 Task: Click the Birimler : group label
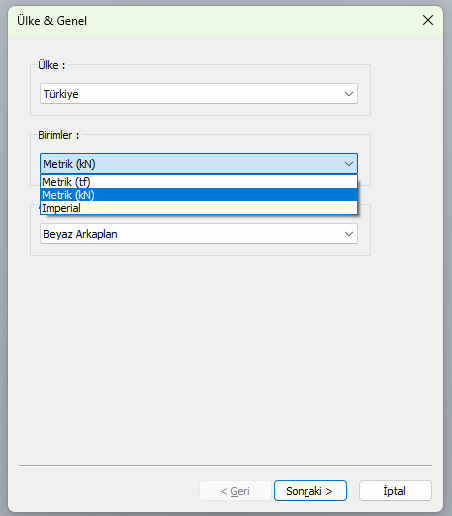pos(59,135)
